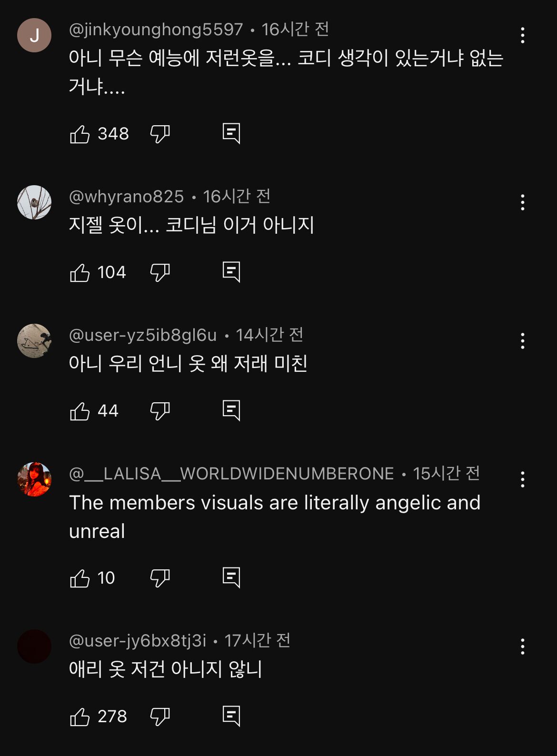Open the 'J' avatar of @jinkyounghong5597
557x756 pixels.
click(34, 35)
